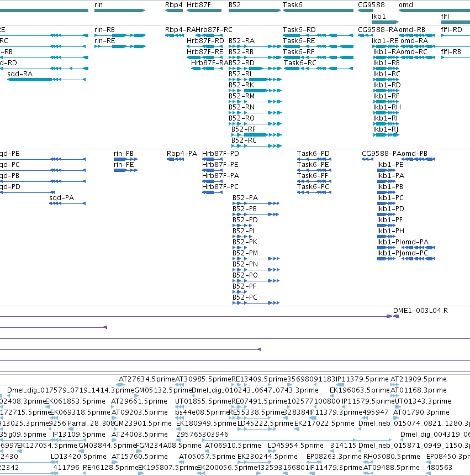The width and height of the screenshot is (470, 476).
Task: Select the flfl-RD transcript label
Action: click(x=452, y=30)
